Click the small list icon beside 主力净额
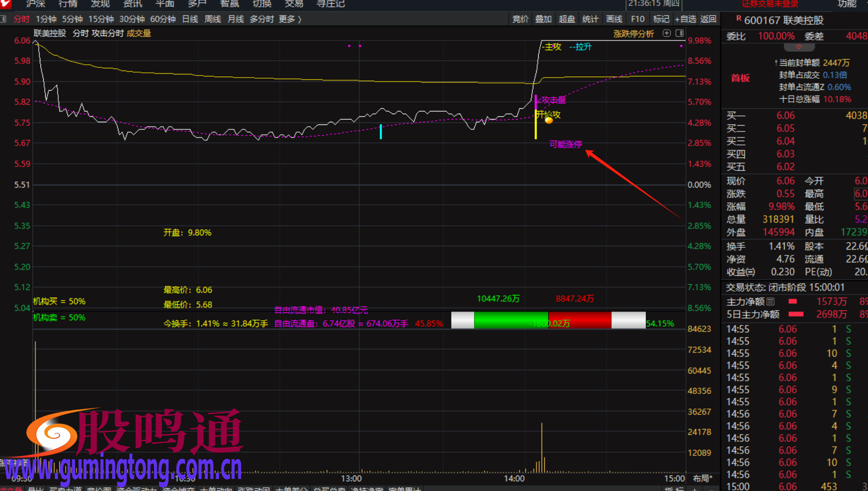The width and height of the screenshot is (868, 491). click(x=771, y=302)
